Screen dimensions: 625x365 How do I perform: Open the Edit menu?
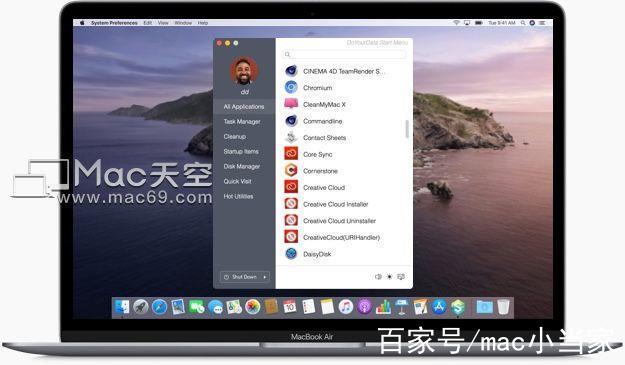[x=147, y=23]
